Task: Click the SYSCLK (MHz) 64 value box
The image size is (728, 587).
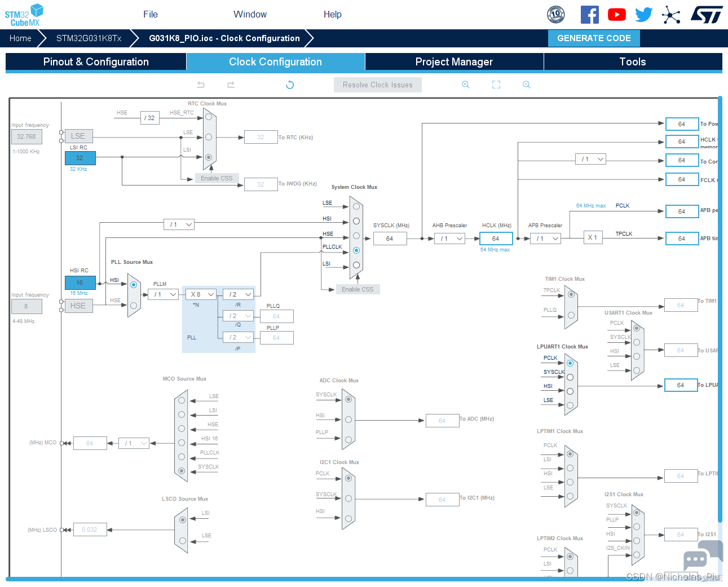Action: point(390,239)
